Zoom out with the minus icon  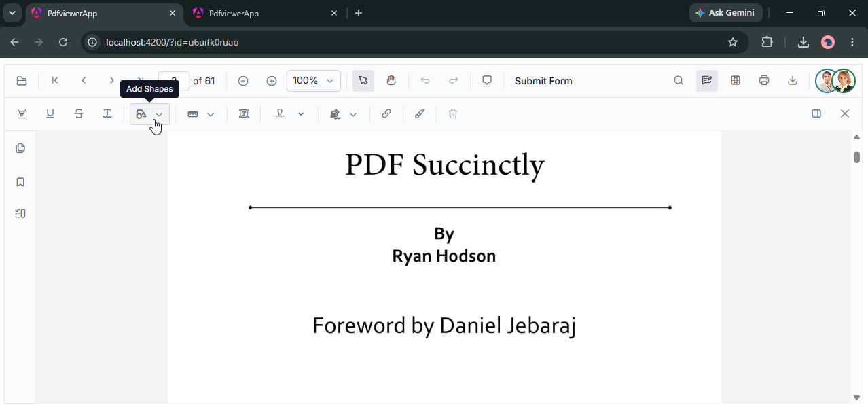click(243, 81)
